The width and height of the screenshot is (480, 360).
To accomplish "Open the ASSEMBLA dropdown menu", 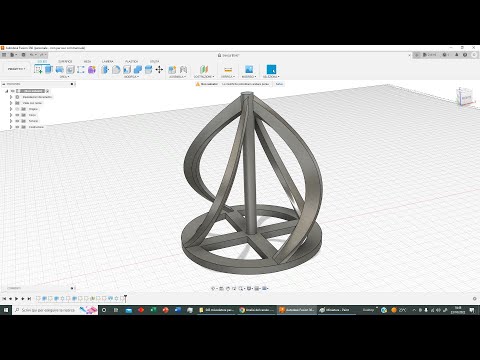I will point(177,77).
